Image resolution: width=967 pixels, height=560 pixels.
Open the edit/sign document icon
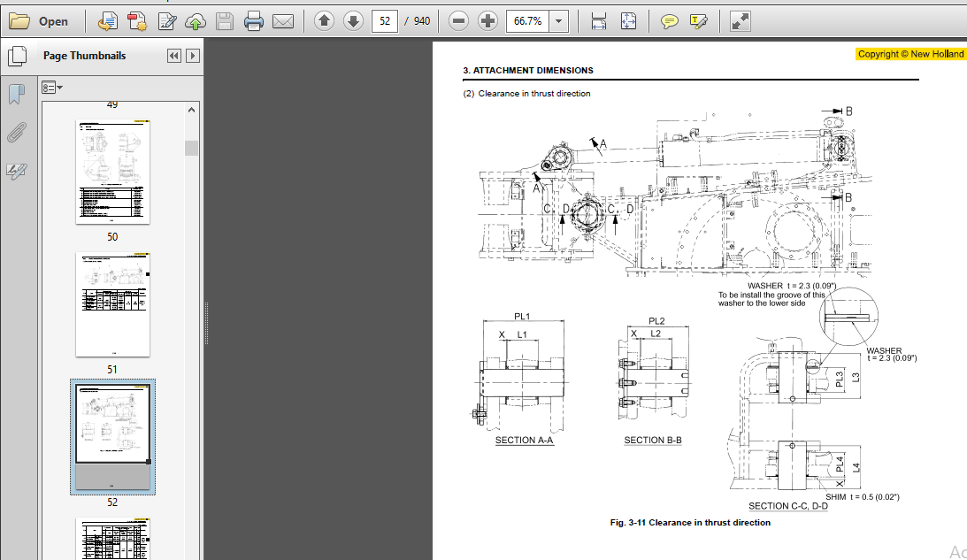166,21
